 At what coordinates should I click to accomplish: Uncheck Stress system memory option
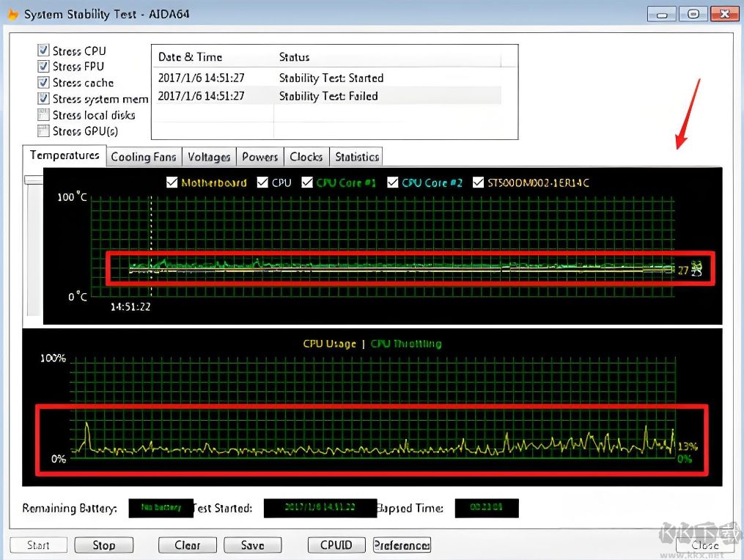[43, 99]
